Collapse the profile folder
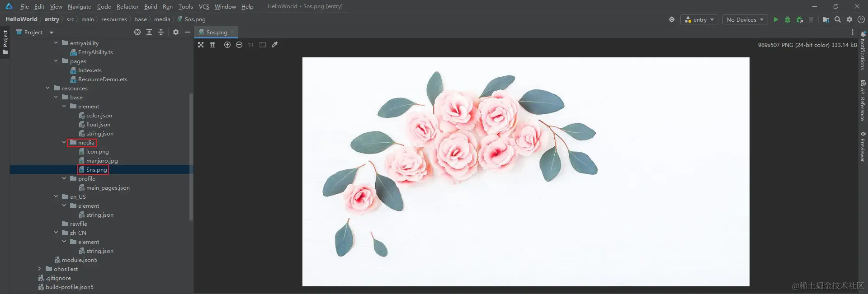868x294 pixels. [64, 178]
